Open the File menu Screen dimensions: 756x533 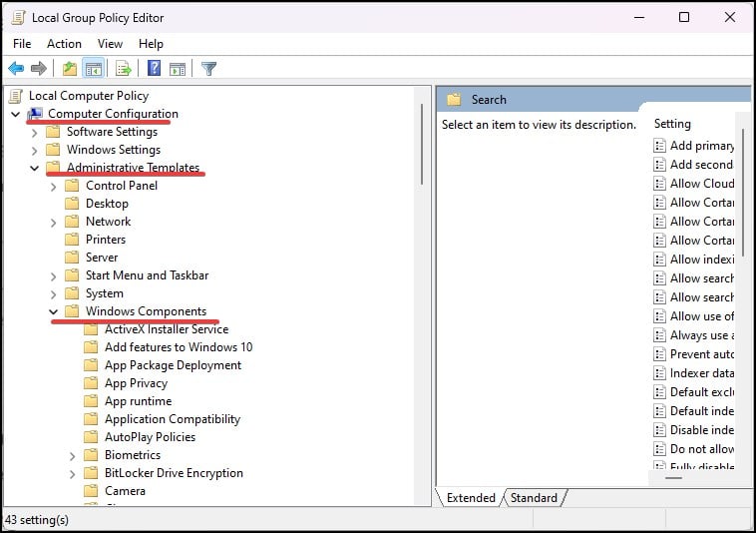pyautogui.click(x=22, y=44)
